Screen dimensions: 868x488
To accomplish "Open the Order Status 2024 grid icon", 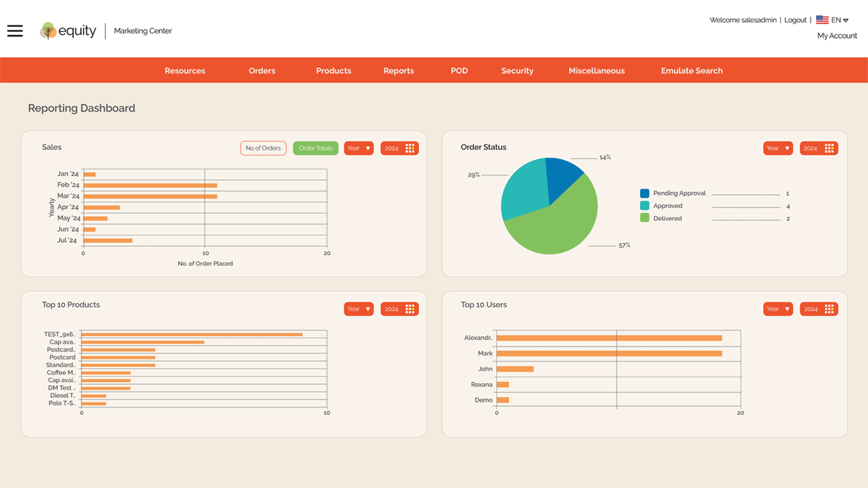I will [829, 148].
